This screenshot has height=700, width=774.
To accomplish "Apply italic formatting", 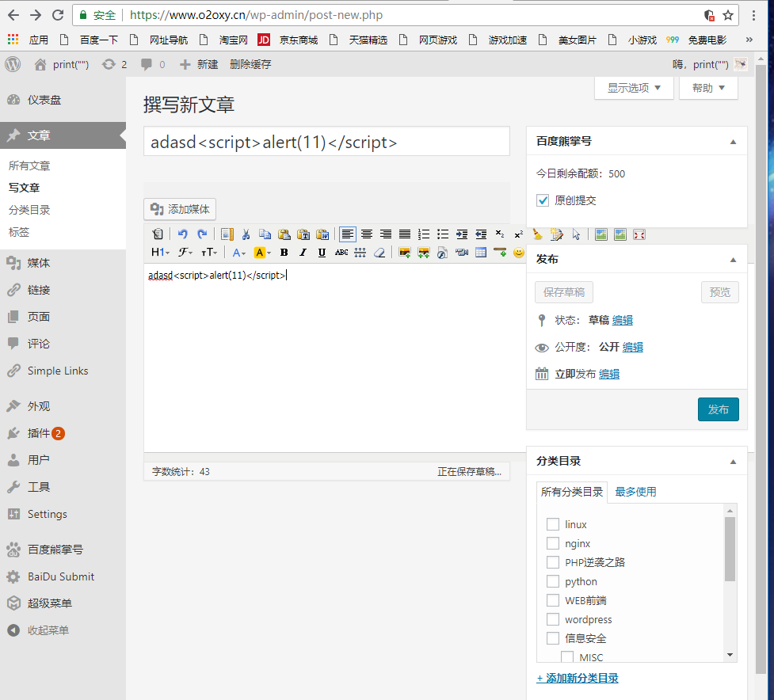I will tap(303, 252).
